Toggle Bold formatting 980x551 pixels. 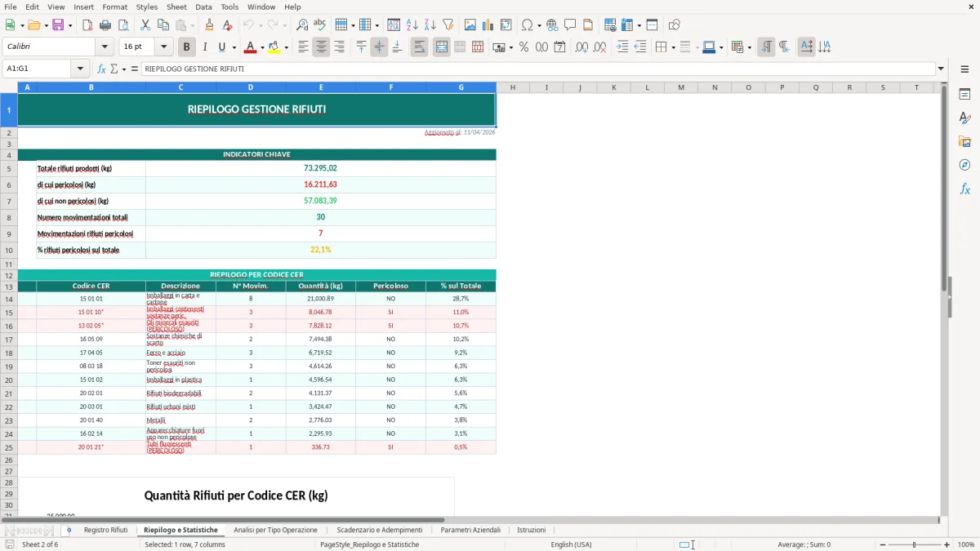pos(186,47)
